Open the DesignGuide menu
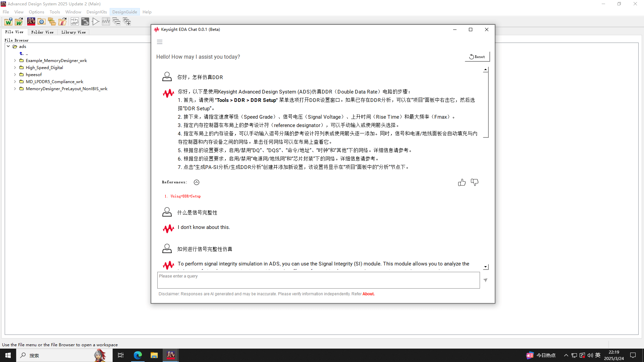This screenshot has height=362, width=644. pyautogui.click(x=125, y=12)
